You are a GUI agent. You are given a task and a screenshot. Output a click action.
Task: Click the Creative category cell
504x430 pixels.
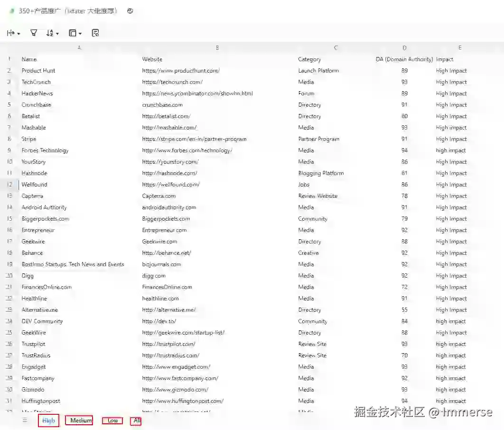pyautogui.click(x=308, y=253)
